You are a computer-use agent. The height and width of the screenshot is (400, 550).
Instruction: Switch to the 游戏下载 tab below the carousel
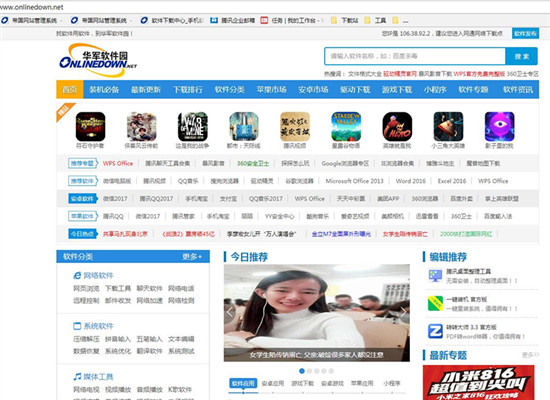[302, 384]
